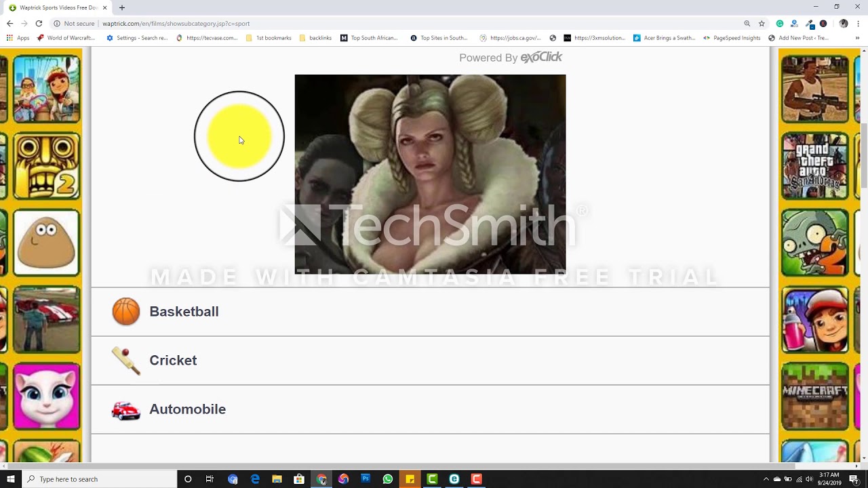Click the browser forward arrow
The width and height of the screenshot is (868, 488).
(24, 23)
